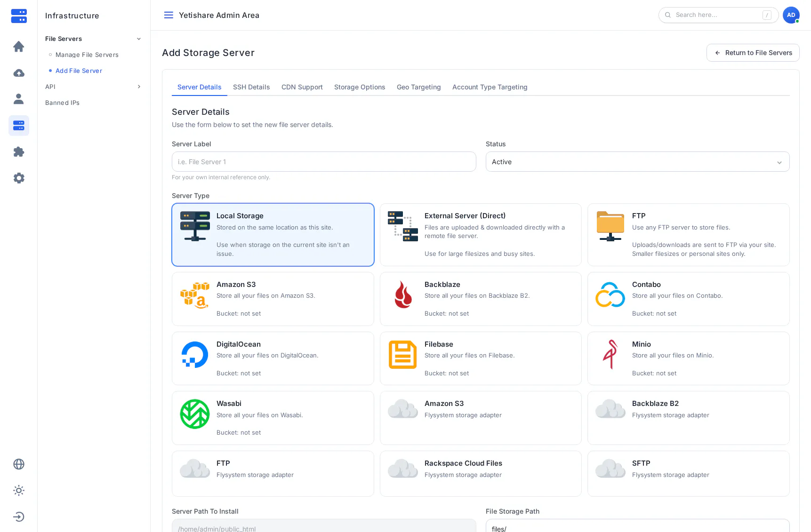Select the Contabo cloud logo
This screenshot has height=532, width=811.
[x=610, y=295]
